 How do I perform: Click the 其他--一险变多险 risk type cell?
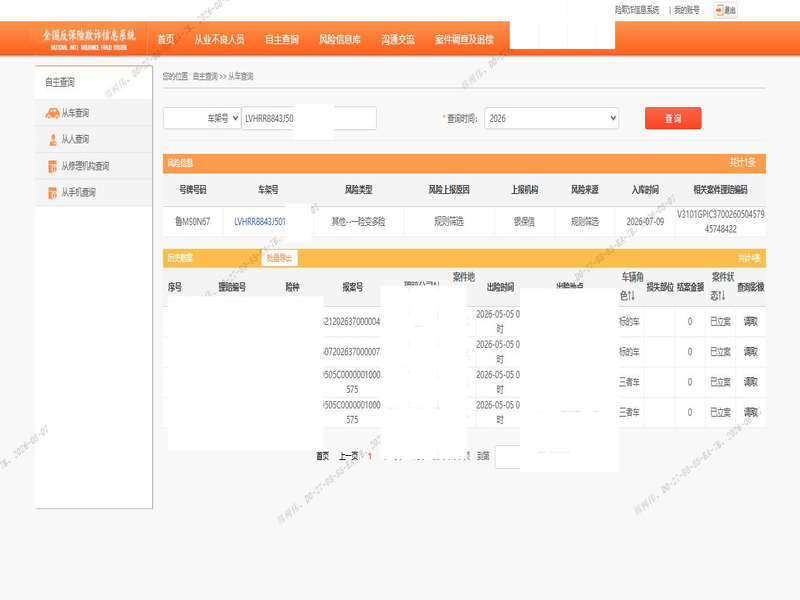point(358,221)
